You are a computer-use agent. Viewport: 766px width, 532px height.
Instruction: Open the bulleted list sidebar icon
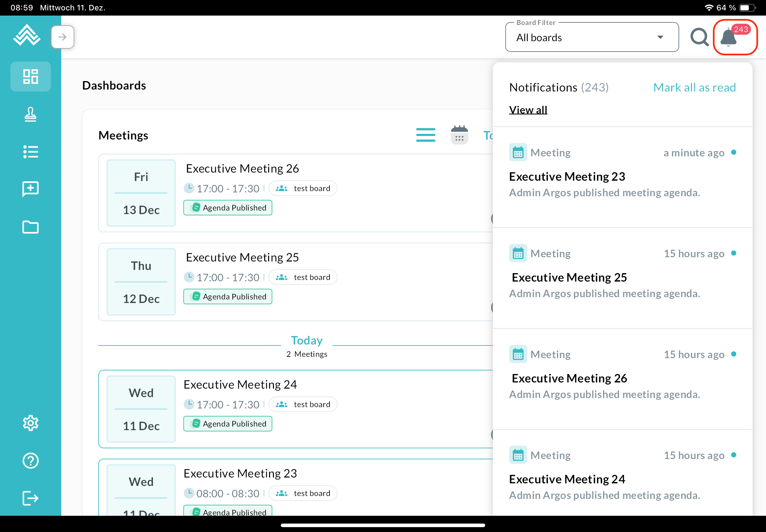click(x=30, y=152)
